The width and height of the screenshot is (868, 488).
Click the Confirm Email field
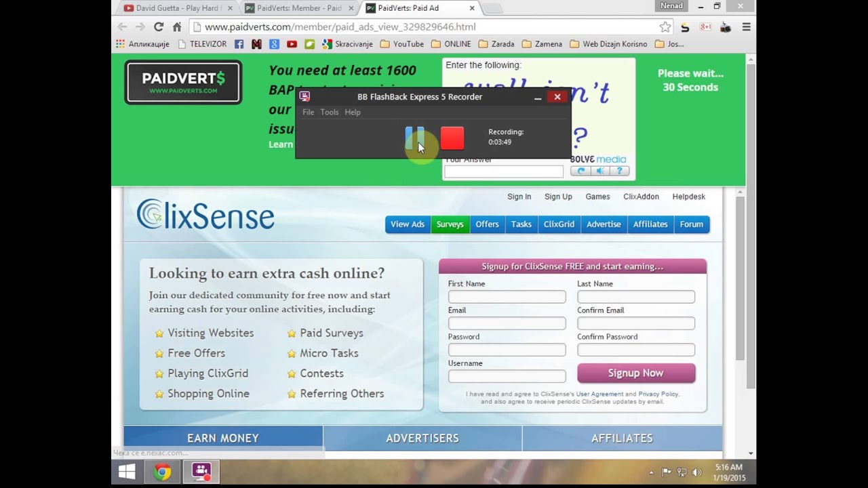tap(636, 323)
